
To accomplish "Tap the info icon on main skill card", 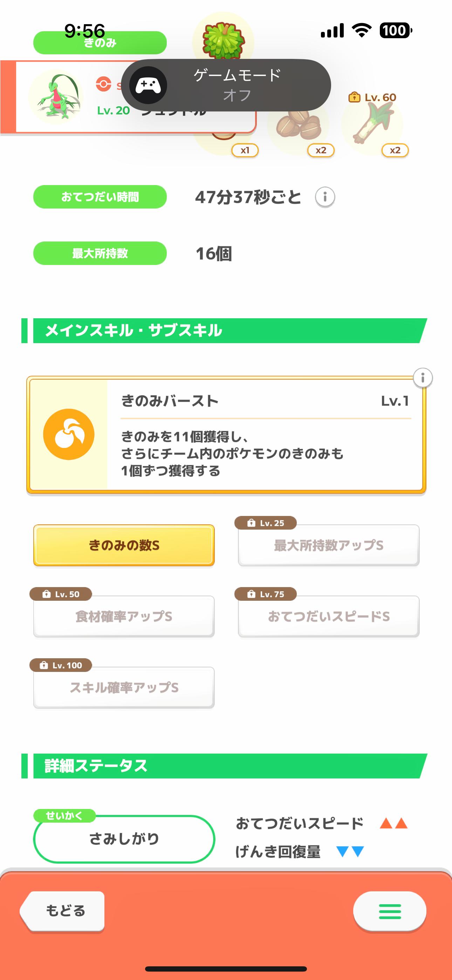I will coord(423,378).
